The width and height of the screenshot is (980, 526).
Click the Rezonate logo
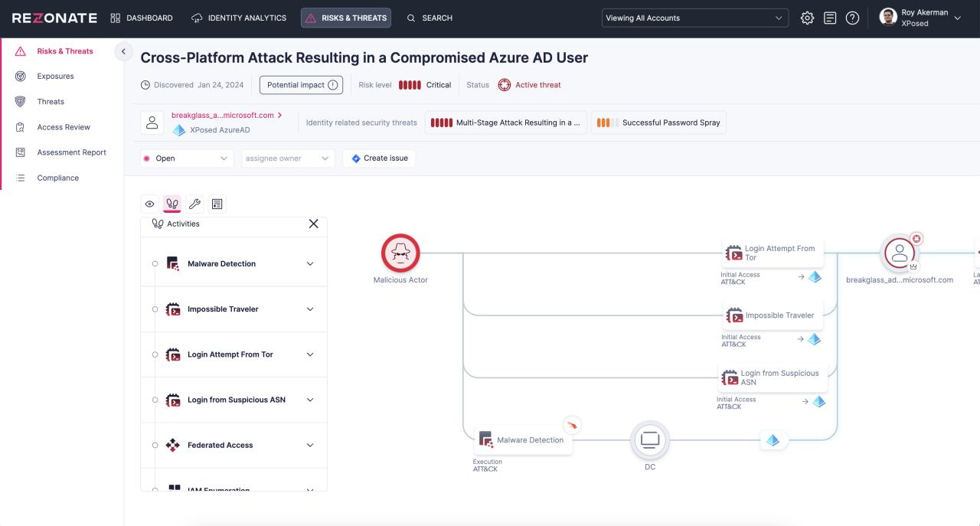pos(54,18)
